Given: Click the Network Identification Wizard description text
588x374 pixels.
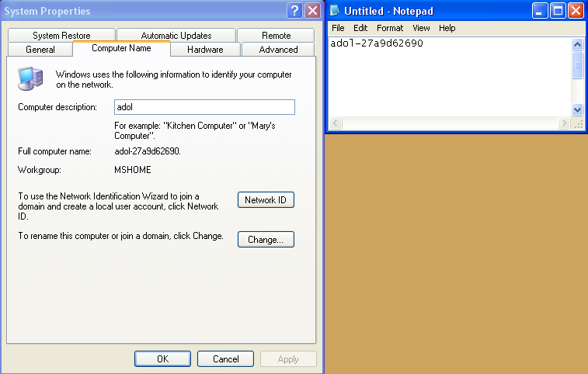Looking at the screenshot, I should click(119, 206).
